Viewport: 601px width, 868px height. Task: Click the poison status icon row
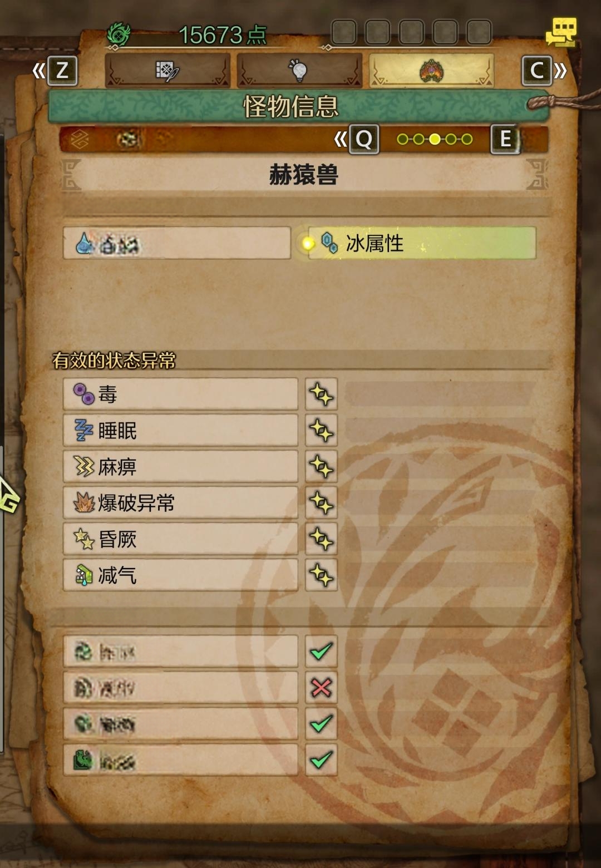pyautogui.click(x=180, y=394)
